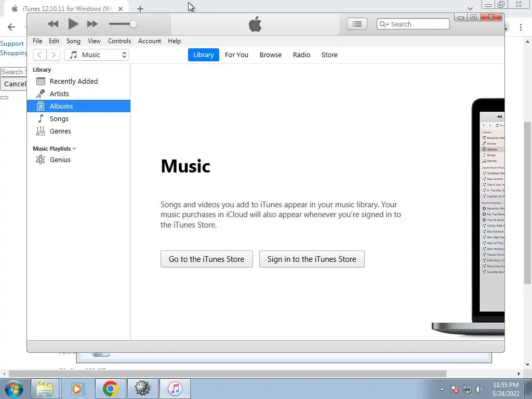Start playback with the play button
This screenshot has height=399, width=532.
click(73, 24)
